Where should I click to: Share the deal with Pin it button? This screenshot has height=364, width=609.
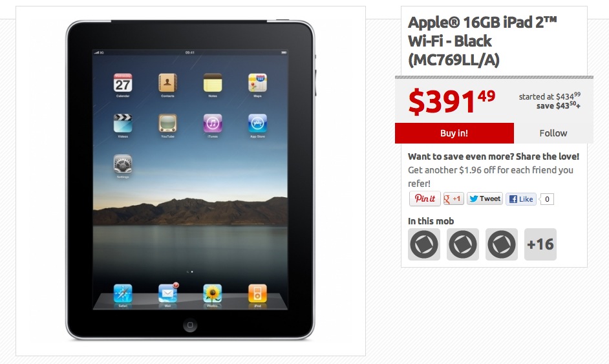425,199
